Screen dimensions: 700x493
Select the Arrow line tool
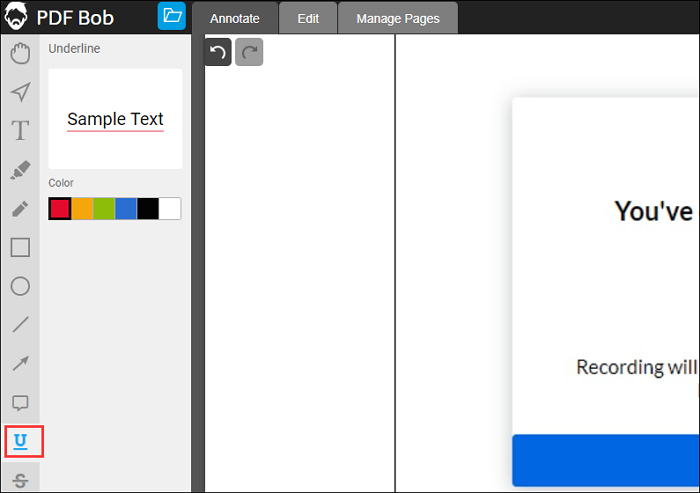point(20,363)
